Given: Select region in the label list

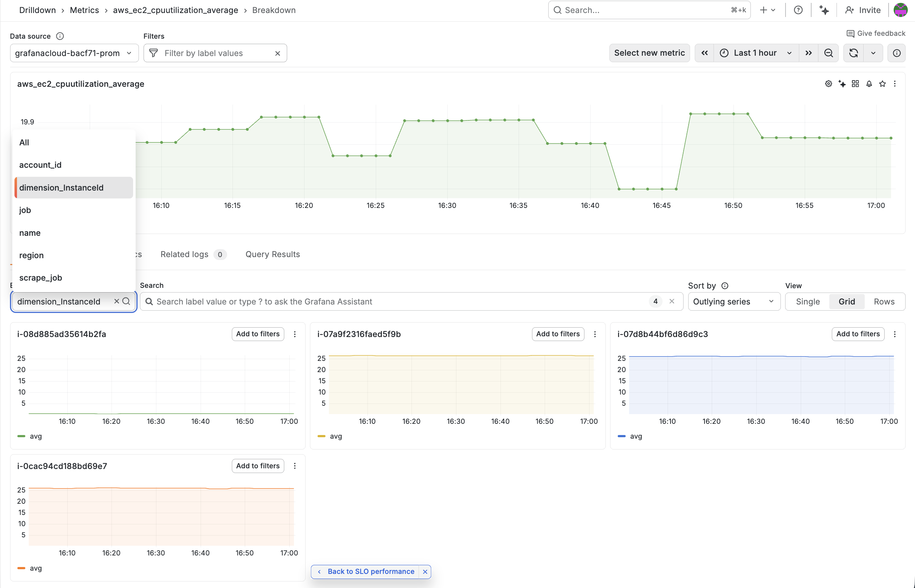Looking at the screenshot, I should (x=74, y=255).
